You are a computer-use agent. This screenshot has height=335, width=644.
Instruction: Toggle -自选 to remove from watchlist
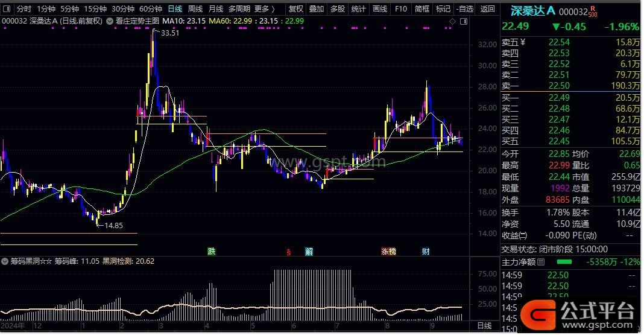pyautogui.click(x=464, y=9)
